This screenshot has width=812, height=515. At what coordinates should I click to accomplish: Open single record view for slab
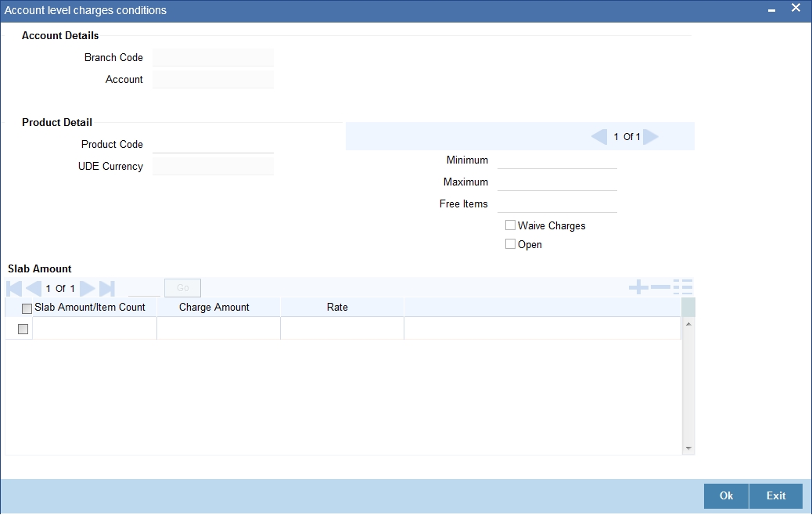pyautogui.click(x=683, y=287)
